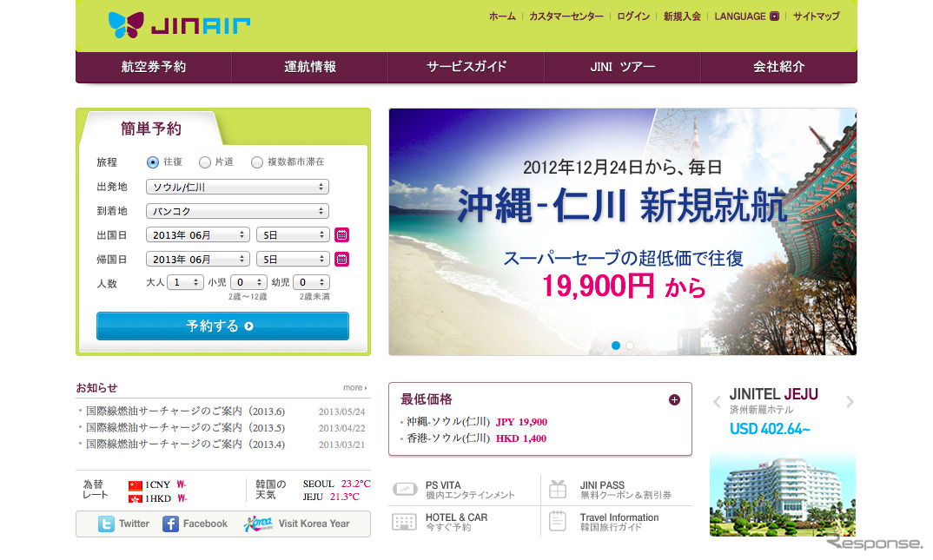Expand the LANGUAGE selector

(x=774, y=16)
